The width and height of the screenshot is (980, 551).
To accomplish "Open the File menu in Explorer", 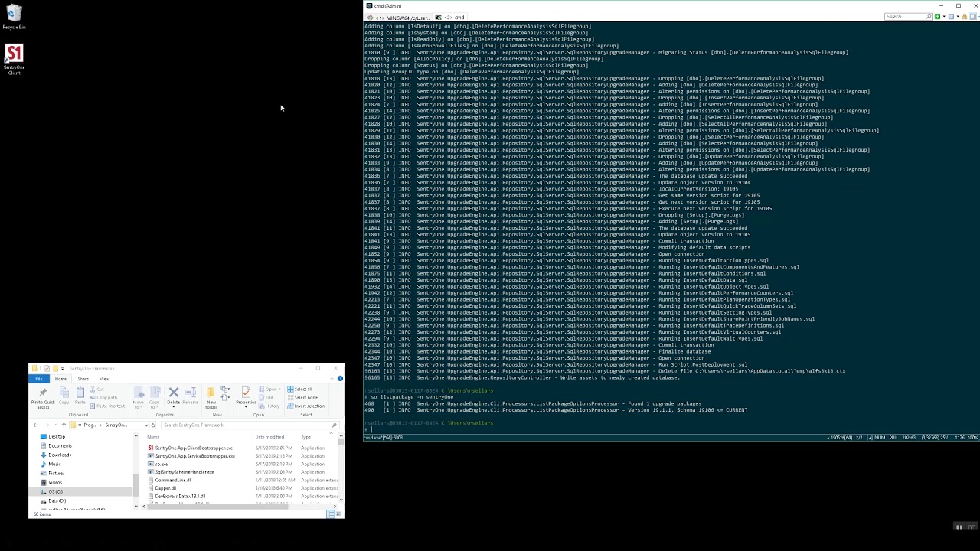I will click(x=38, y=379).
